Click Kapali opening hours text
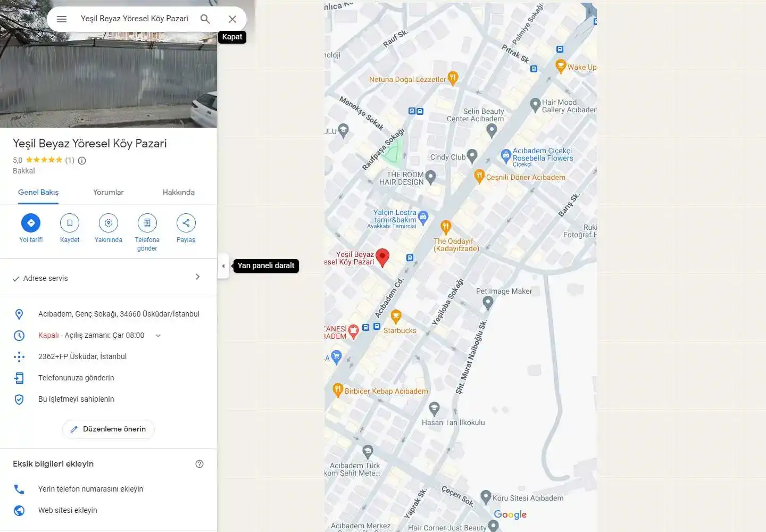 (x=48, y=335)
